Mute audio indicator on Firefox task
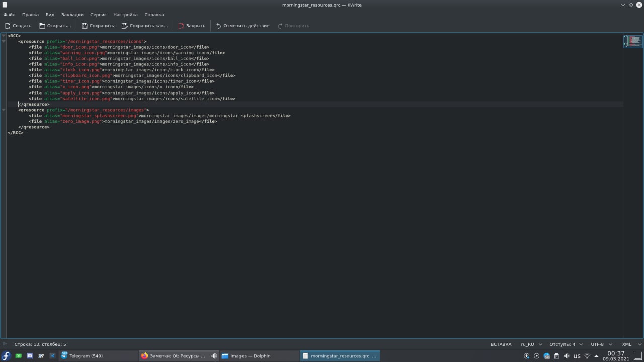 pos(214,356)
